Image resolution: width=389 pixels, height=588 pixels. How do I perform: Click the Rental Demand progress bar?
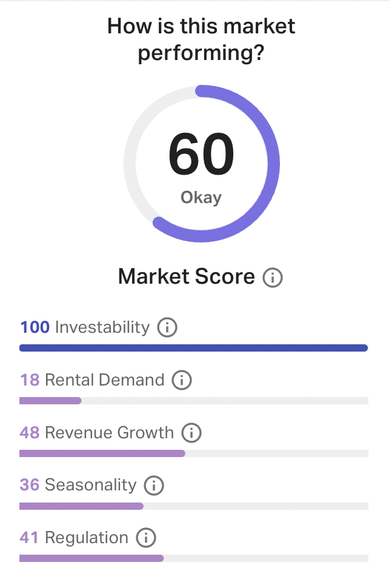tap(193, 401)
